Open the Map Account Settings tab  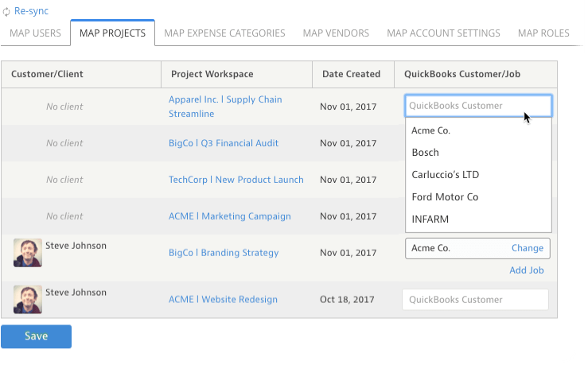pos(444,33)
